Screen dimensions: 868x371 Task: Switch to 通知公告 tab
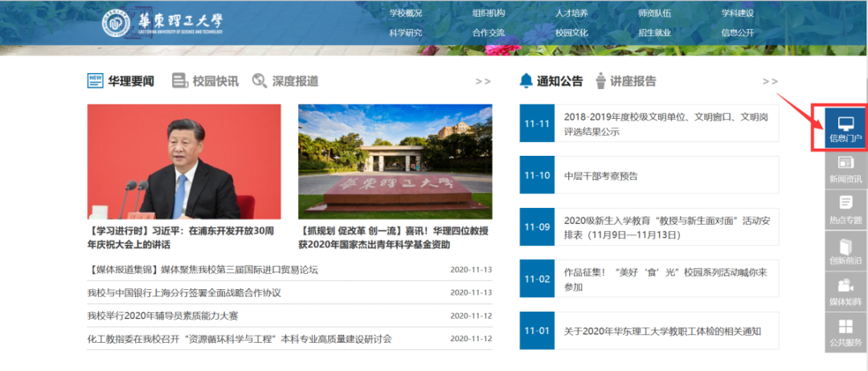click(559, 81)
